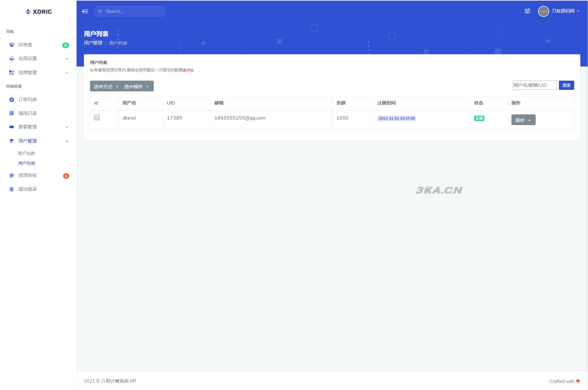
Task: Click the resource management icon
Action: 11,72
